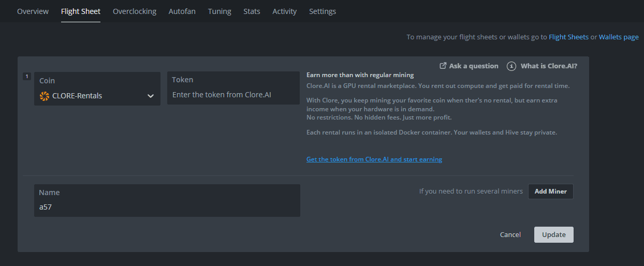Image resolution: width=644 pixels, height=266 pixels.
Task: Click the info icon beside What is Clore.AI
Action: 511,66
